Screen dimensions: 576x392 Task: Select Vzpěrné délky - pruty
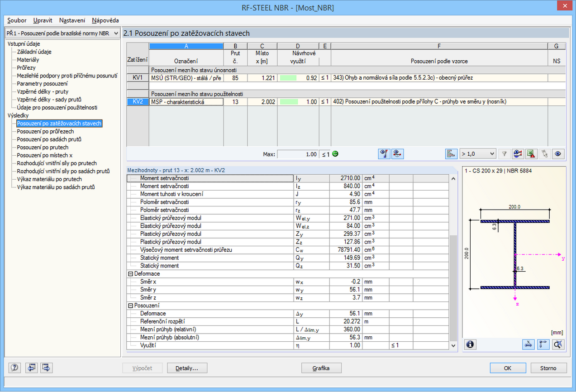[42, 91]
